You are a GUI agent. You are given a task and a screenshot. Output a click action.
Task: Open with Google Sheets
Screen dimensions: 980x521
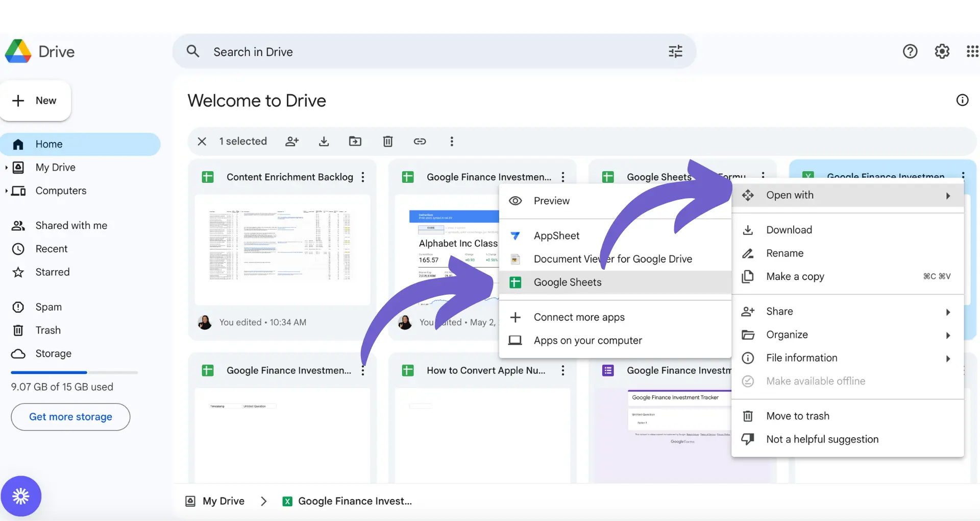[x=615, y=282]
